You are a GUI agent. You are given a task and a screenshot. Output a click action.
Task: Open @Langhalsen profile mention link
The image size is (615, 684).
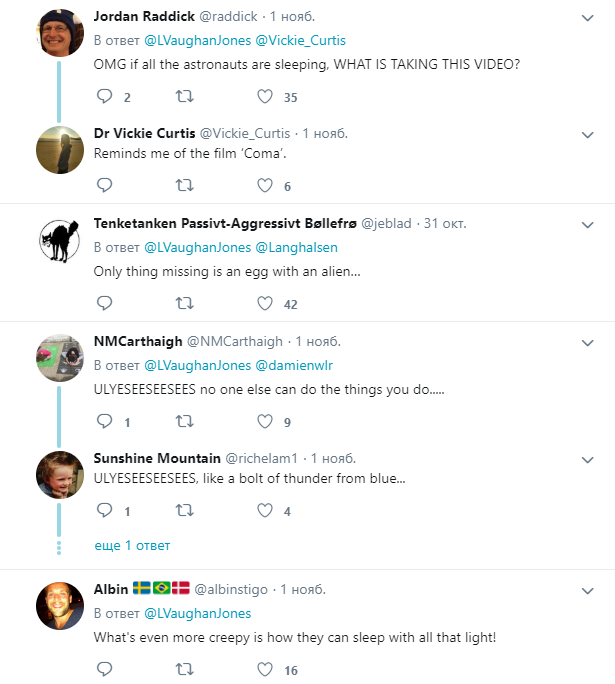click(x=297, y=247)
